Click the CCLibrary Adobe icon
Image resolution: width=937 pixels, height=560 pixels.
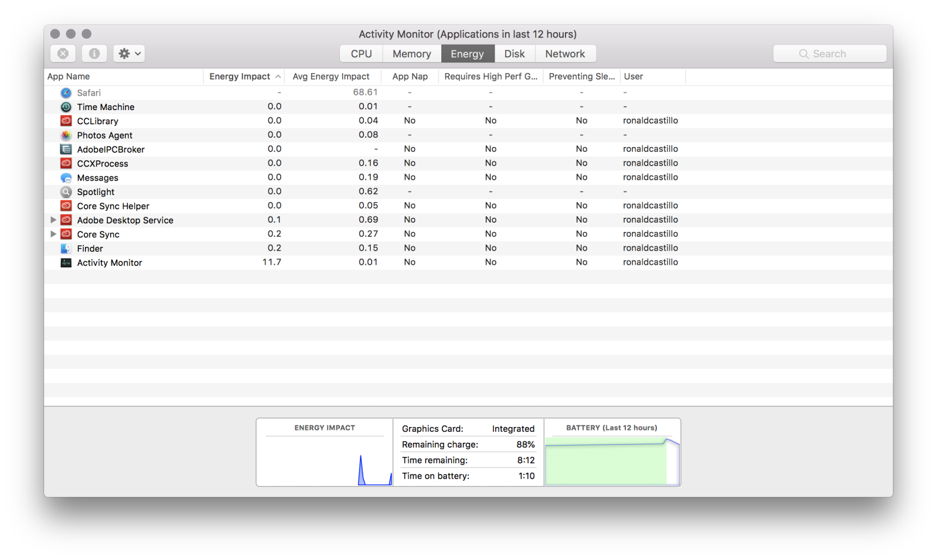pyautogui.click(x=66, y=121)
